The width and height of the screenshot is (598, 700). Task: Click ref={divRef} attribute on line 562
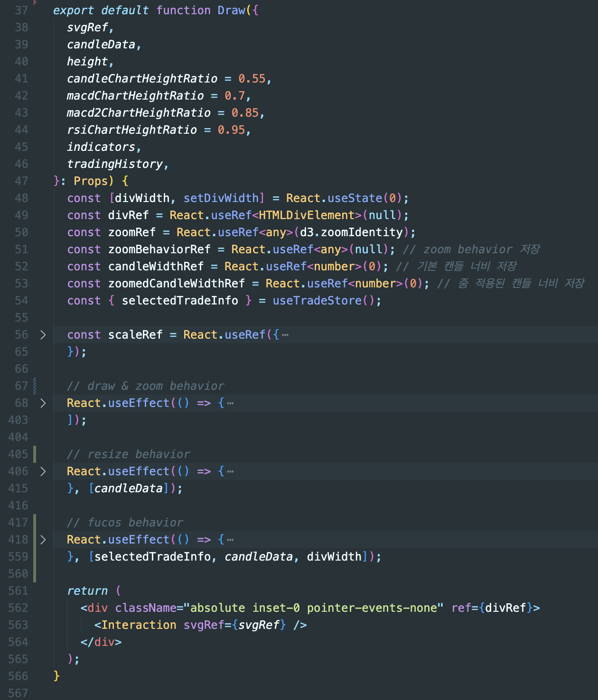(492, 608)
